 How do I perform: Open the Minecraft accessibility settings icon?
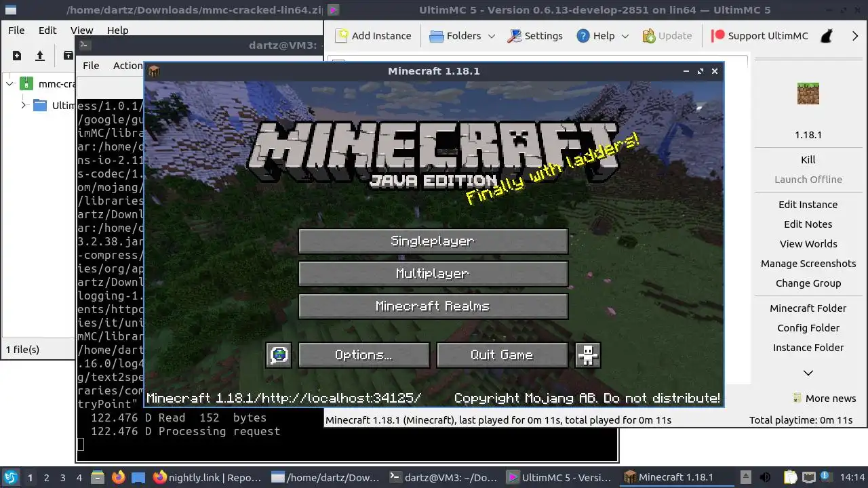pyautogui.click(x=588, y=354)
